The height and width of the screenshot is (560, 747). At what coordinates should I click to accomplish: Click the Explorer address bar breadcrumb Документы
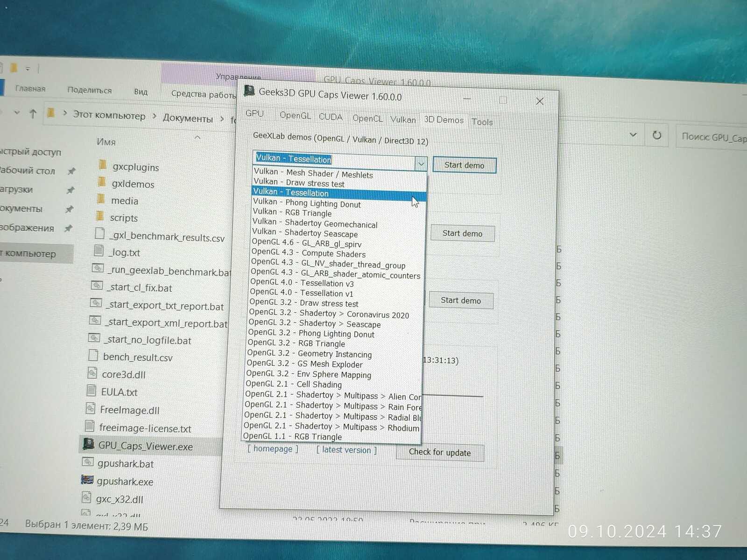[188, 118]
